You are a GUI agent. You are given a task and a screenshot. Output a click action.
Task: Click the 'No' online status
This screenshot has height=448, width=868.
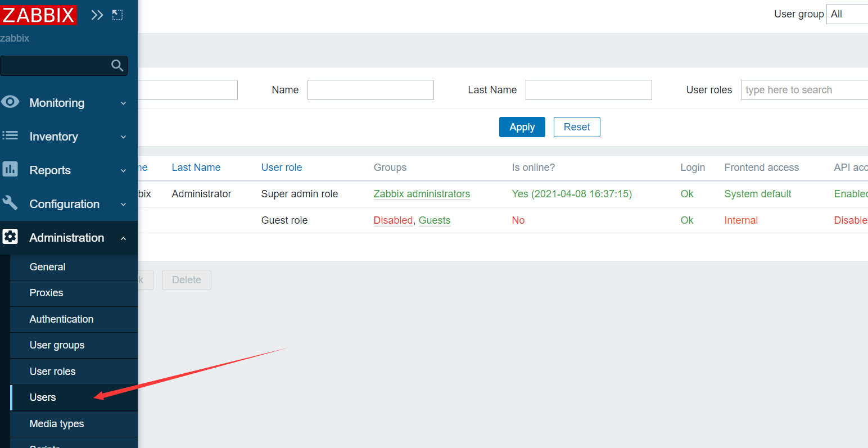point(518,220)
